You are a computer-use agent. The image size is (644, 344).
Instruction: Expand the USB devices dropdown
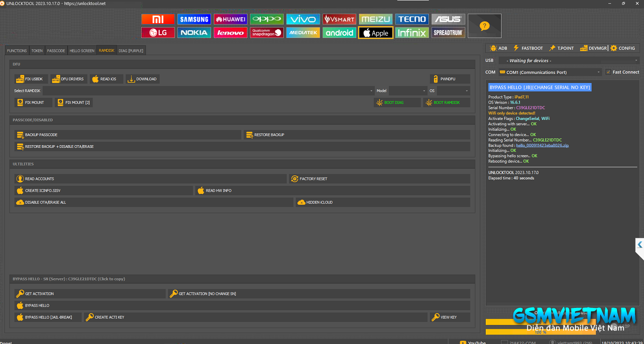[569, 60]
